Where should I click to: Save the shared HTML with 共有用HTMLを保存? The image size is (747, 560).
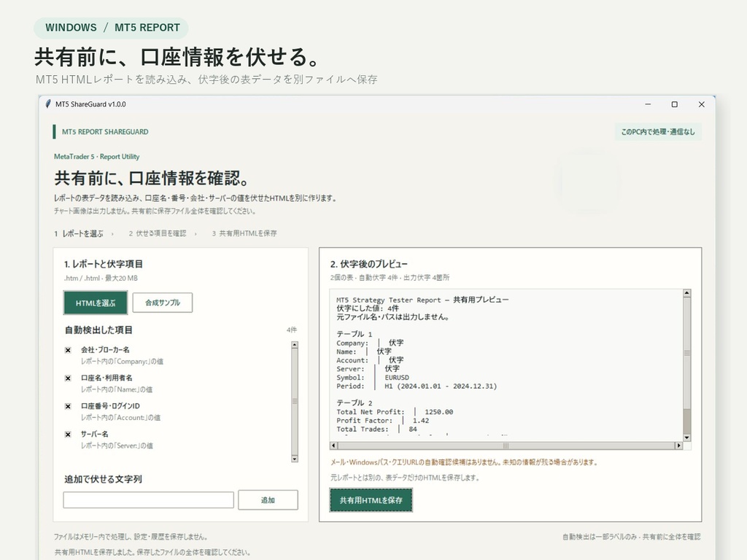[x=371, y=500]
